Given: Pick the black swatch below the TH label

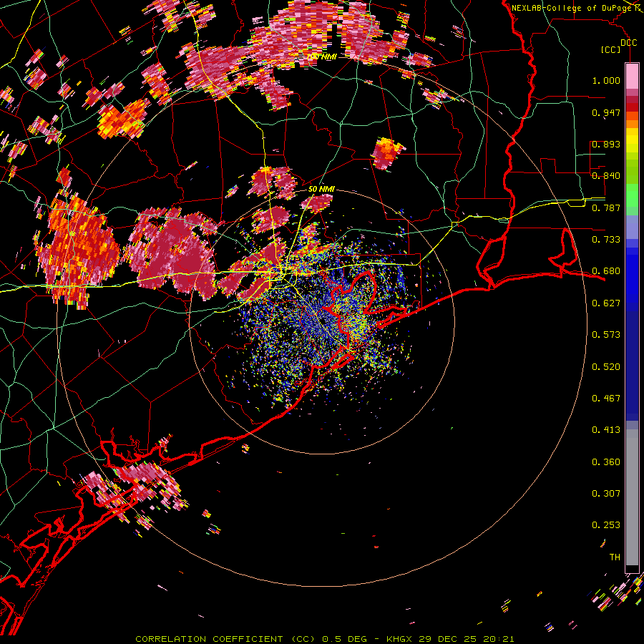Looking at the screenshot, I should click(x=632, y=569).
